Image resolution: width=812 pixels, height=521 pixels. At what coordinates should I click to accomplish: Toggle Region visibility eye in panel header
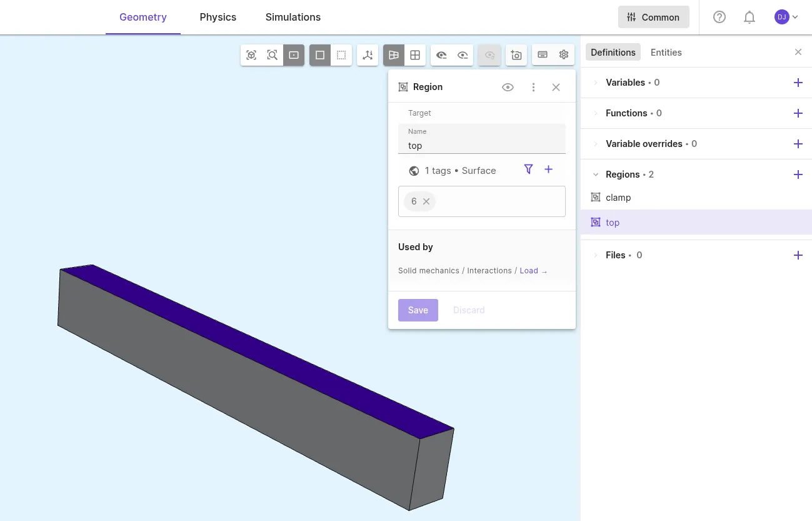point(508,88)
